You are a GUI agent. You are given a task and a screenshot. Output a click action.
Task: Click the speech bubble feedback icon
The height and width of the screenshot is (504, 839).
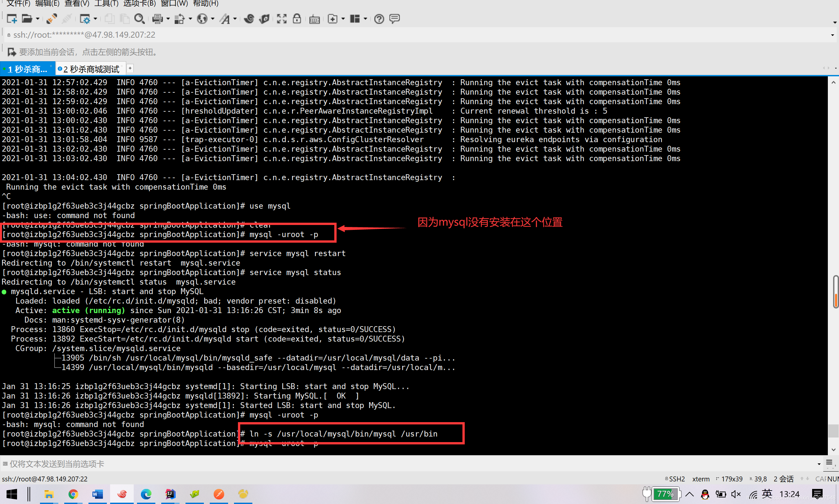[394, 19]
